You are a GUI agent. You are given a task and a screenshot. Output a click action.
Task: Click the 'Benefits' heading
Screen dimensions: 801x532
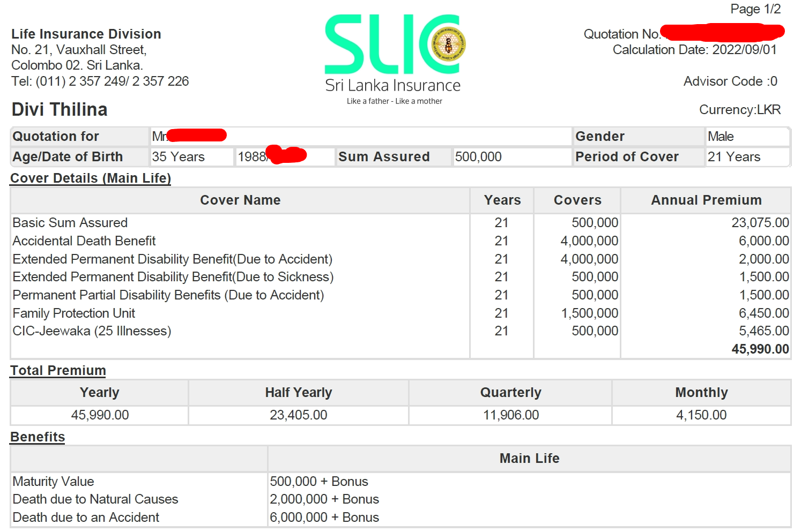click(x=38, y=437)
